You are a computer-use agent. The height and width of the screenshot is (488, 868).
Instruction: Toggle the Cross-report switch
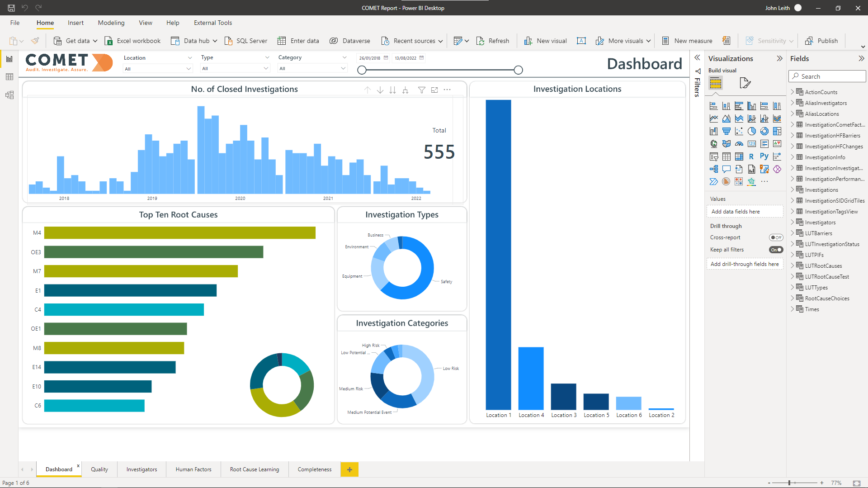776,237
